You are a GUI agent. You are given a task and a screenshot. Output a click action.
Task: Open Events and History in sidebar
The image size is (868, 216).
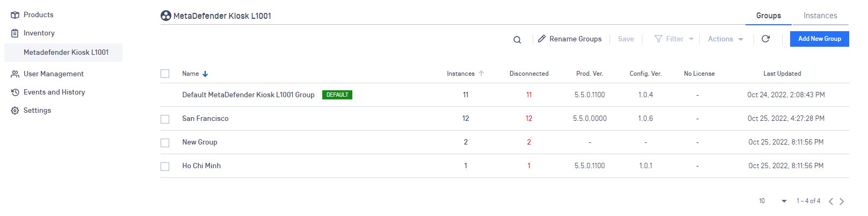tap(54, 92)
